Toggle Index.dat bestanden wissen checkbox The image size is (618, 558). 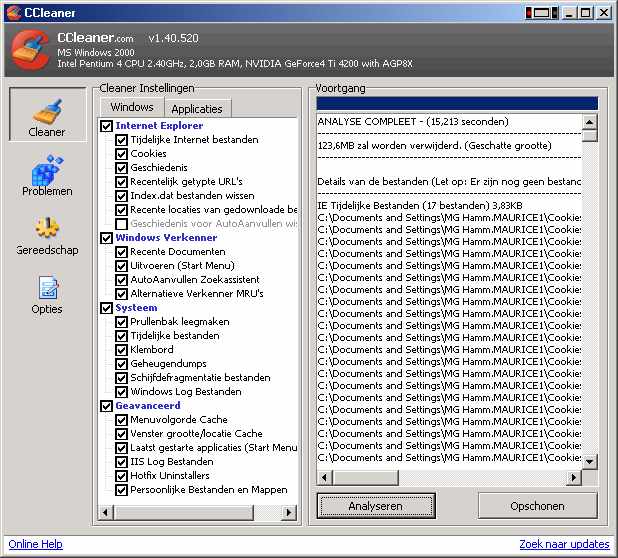point(121,196)
